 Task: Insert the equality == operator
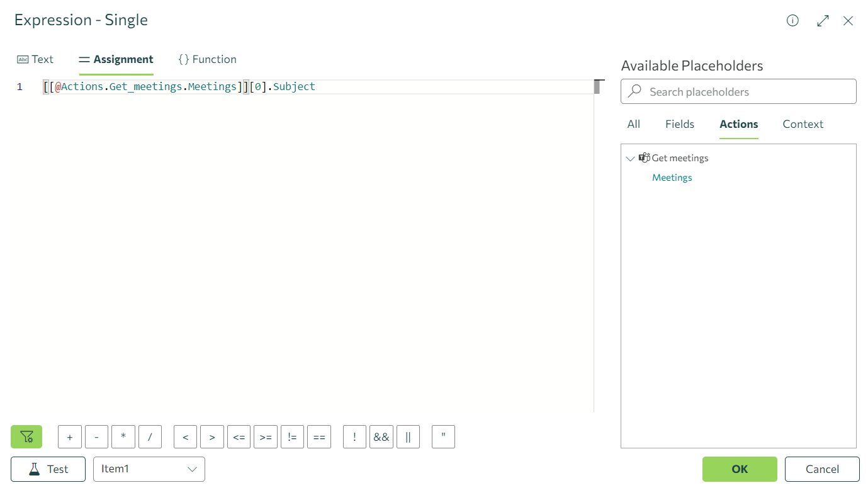(319, 436)
